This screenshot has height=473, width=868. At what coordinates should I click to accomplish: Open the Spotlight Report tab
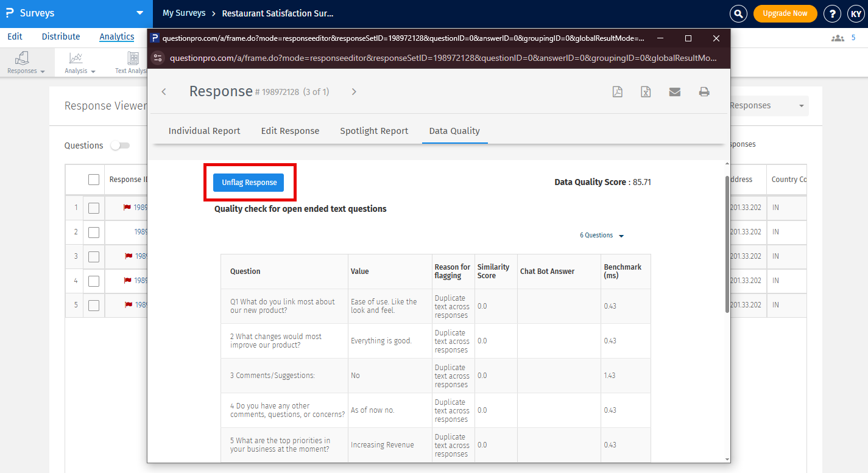[374, 131]
